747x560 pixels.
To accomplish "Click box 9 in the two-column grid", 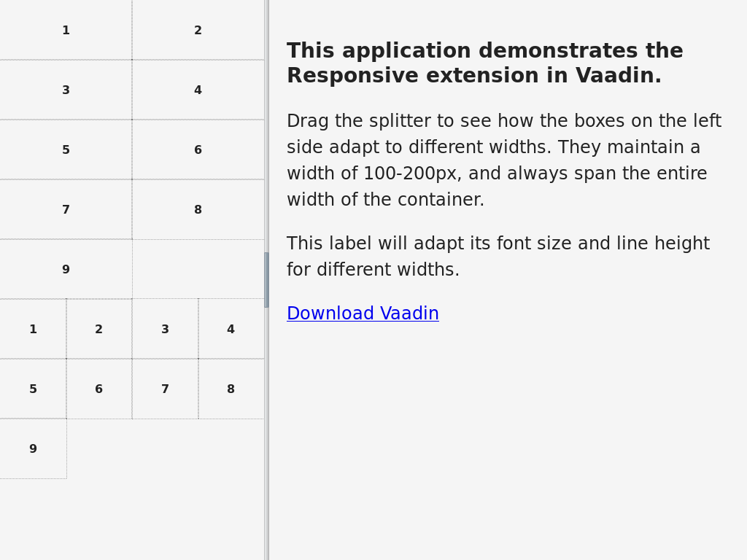I will [x=66, y=269].
